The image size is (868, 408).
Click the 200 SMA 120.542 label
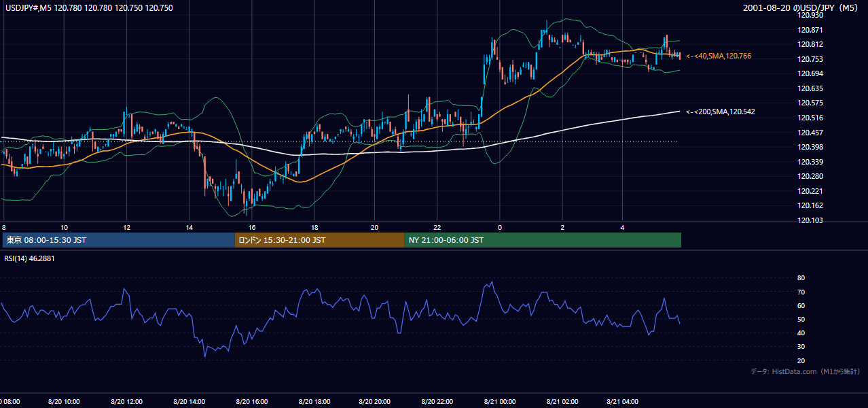[721, 112]
